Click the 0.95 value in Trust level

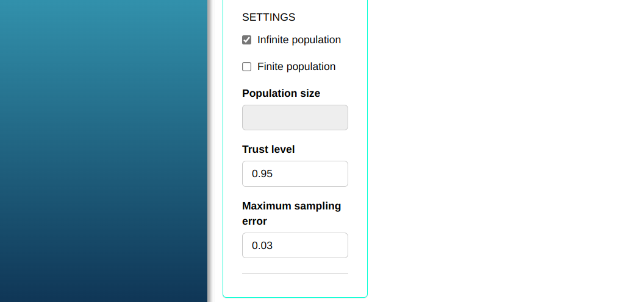pos(262,174)
